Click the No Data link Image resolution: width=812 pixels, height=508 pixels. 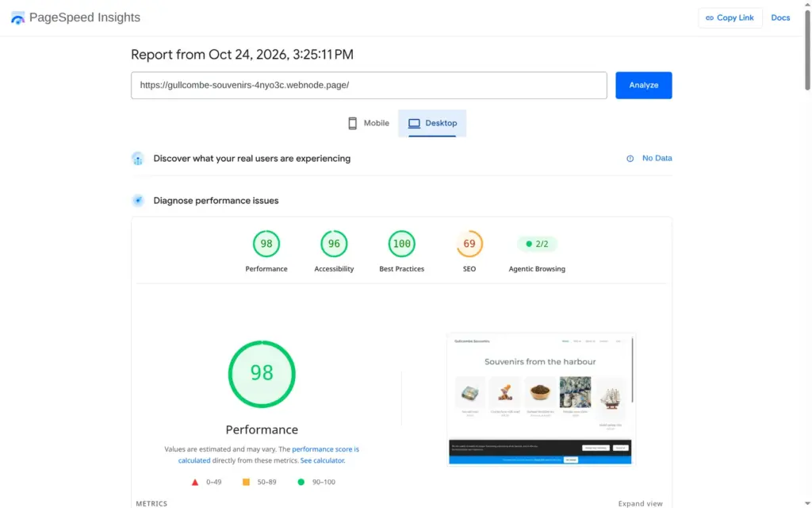tap(657, 158)
